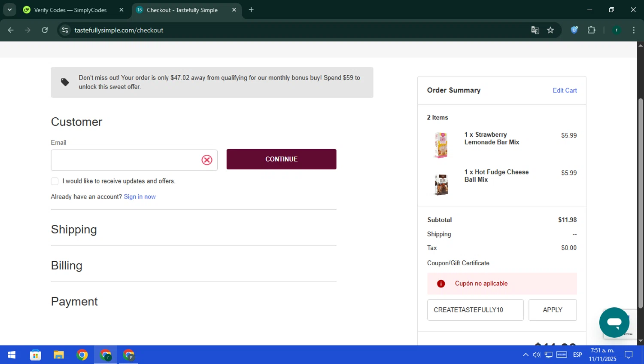Click the Payment section heading
Viewport: 644px width, 364px height.
tap(74, 302)
